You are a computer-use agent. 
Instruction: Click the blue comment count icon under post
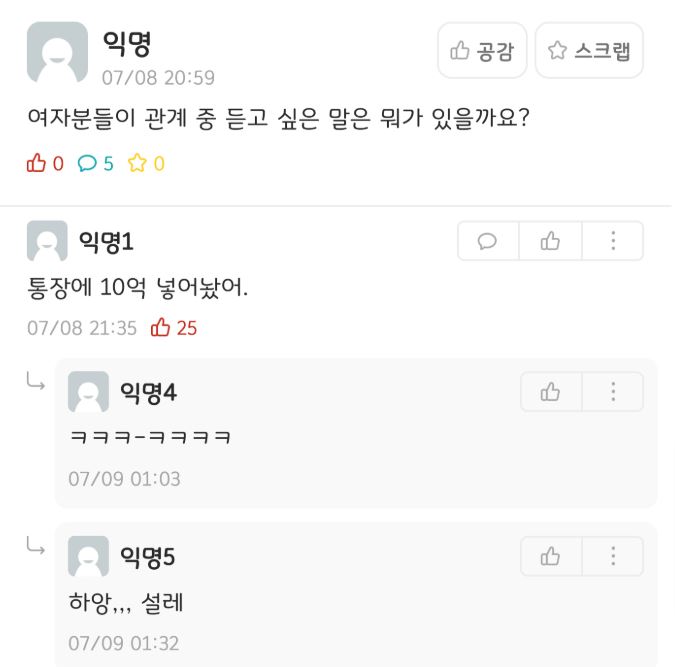(x=87, y=164)
